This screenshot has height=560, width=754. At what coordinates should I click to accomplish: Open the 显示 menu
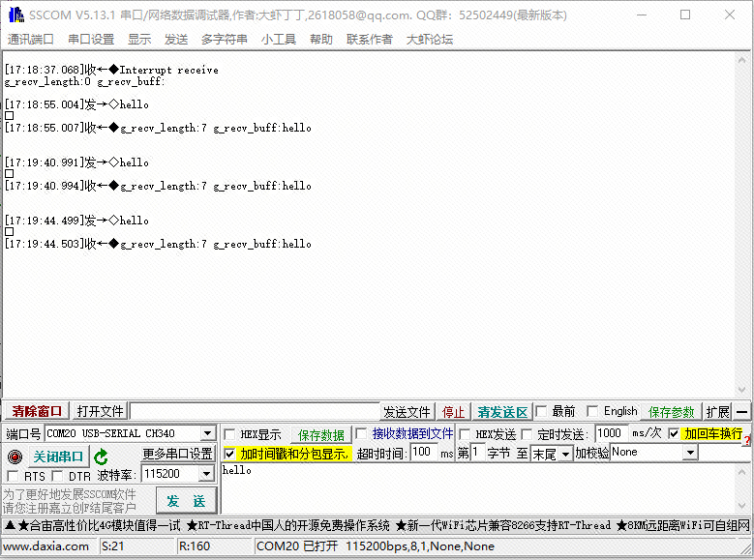click(x=139, y=39)
